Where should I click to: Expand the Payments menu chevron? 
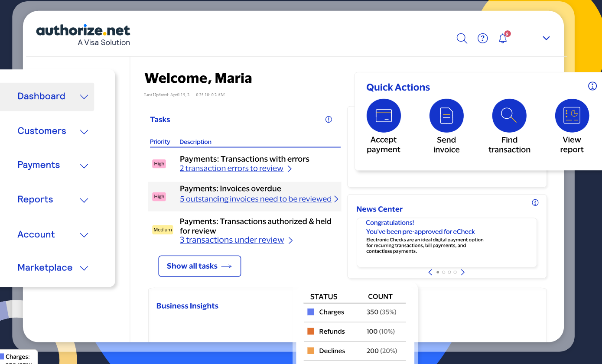pos(84,166)
